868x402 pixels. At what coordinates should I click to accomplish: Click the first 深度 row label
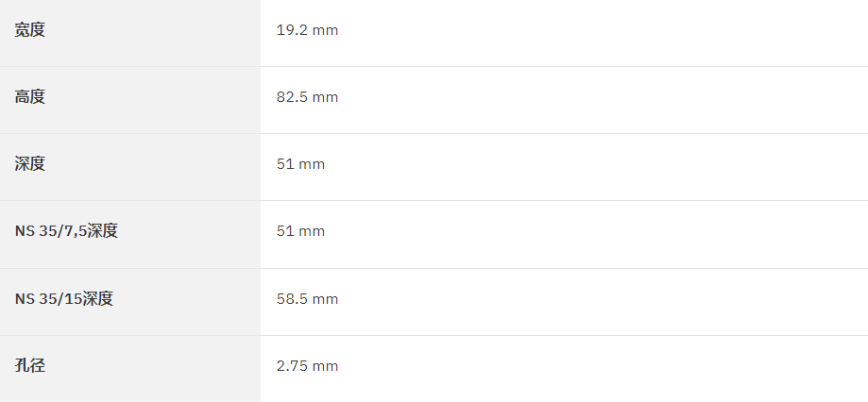tap(30, 163)
